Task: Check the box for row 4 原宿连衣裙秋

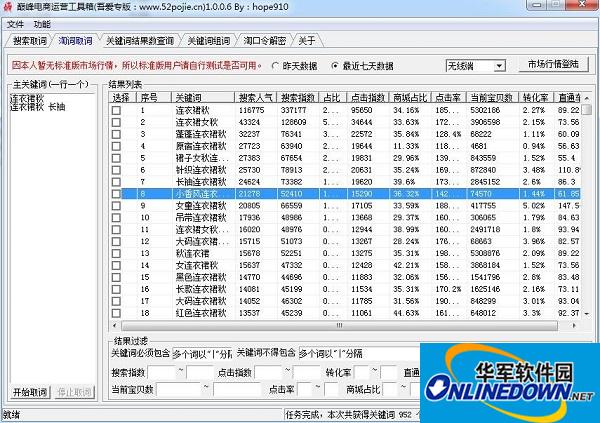Action: pyautogui.click(x=116, y=146)
